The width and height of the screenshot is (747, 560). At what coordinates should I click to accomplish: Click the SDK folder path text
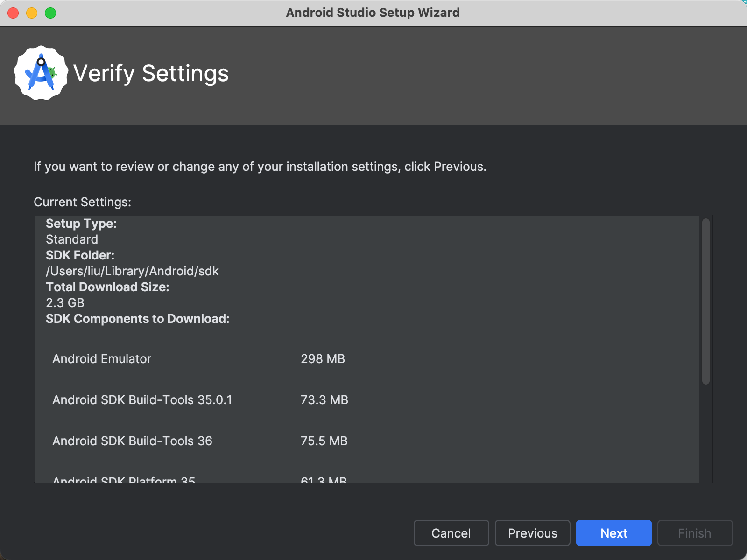click(x=132, y=271)
